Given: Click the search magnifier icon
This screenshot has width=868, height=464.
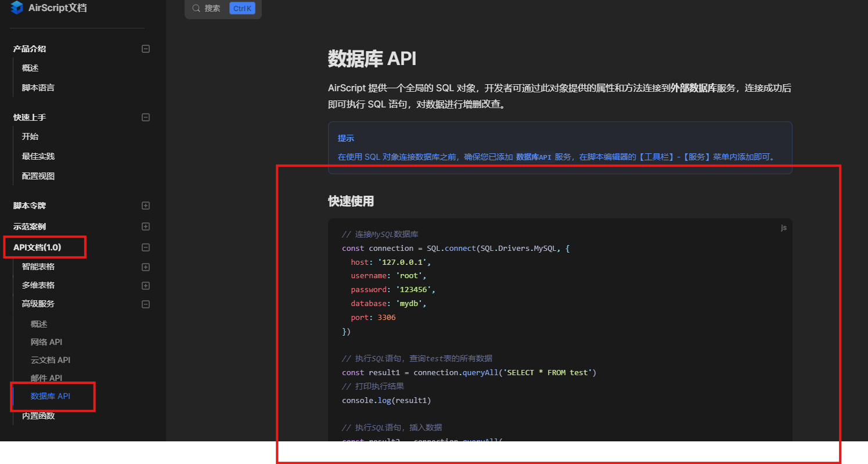Looking at the screenshot, I should point(196,8).
